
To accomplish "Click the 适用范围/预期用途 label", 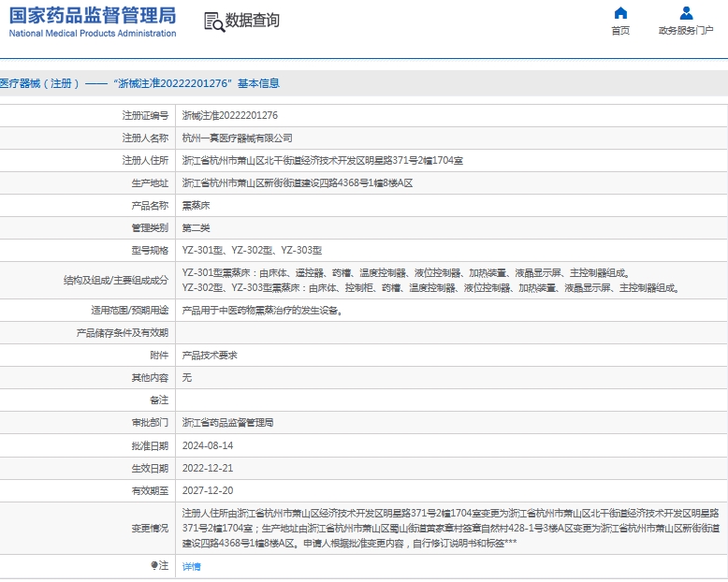I will 129,311.
